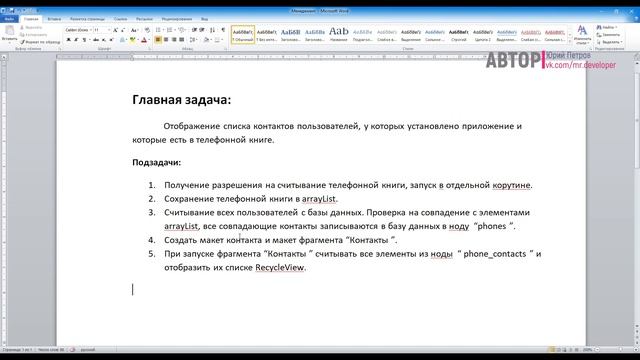Click the Clear Formatting icon
This screenshot has width=640, height=360.
147,30
